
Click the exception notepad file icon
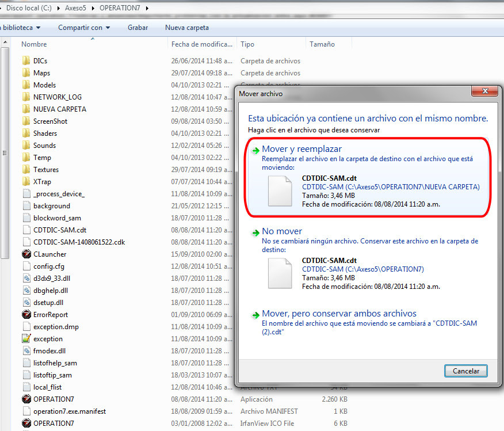pyautogui.click(x=26, y=338)
